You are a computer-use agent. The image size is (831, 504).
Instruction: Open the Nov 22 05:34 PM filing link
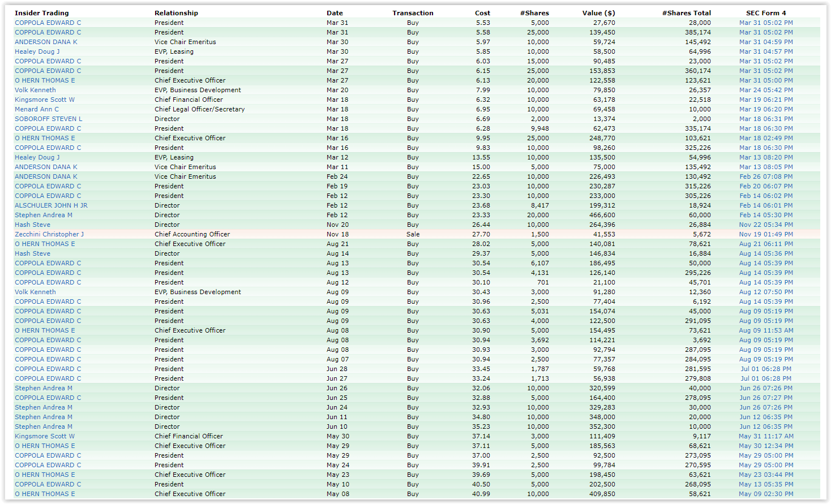point(766,225)
